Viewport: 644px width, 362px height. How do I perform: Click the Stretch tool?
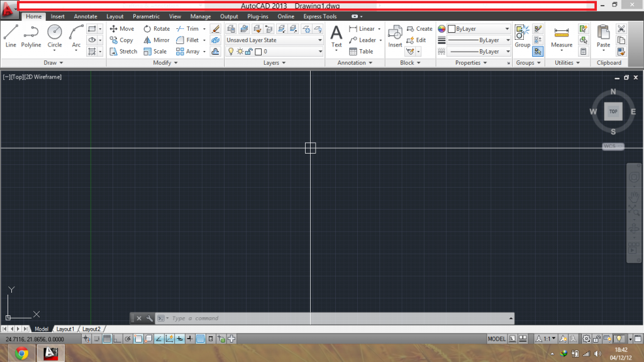(123, 52)
